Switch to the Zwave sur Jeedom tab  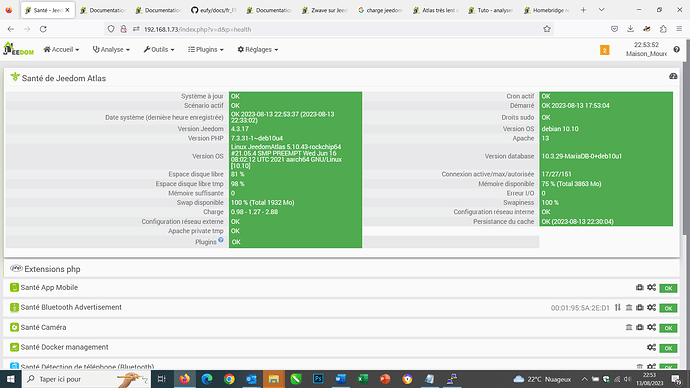pos(324,10)
